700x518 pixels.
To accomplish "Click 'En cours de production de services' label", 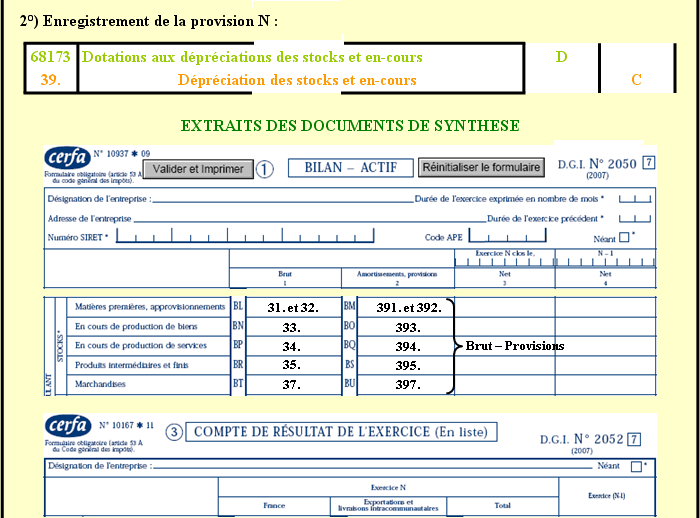I will coord(141,345).
